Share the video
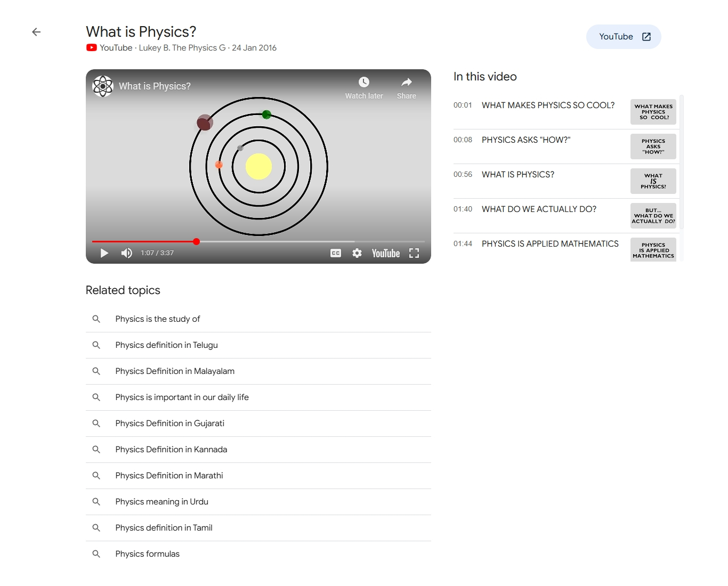This screenshot has width=728, height=586. [407, 88]
